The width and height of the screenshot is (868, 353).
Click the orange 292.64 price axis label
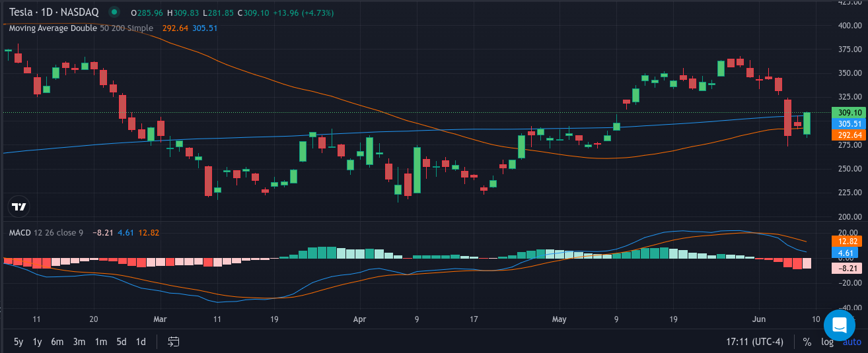(849, 135)
